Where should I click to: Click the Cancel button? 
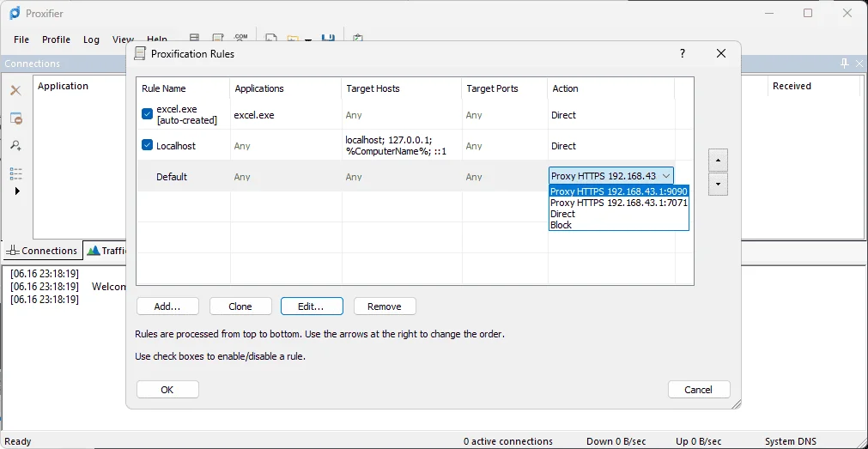[x=699, y=389]
